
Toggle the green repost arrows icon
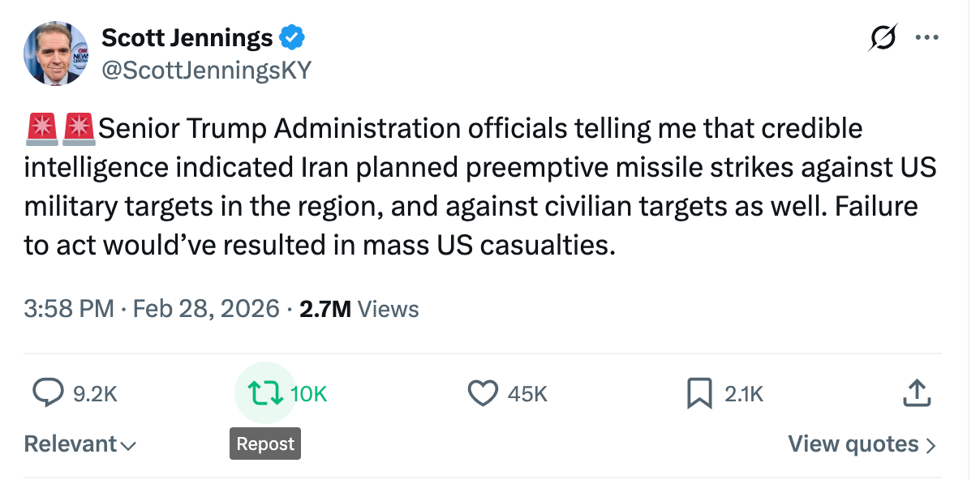pos(265,393)
